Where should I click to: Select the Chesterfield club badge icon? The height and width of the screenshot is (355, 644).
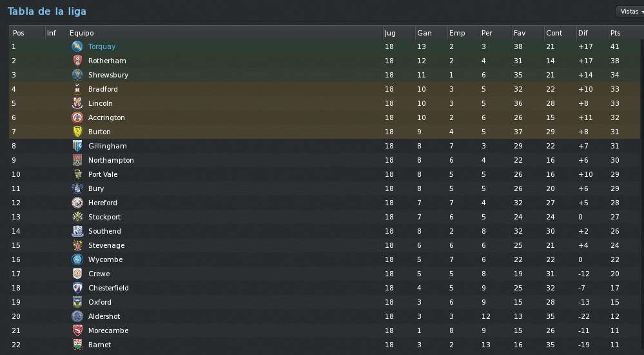click(x=77, y=287)
